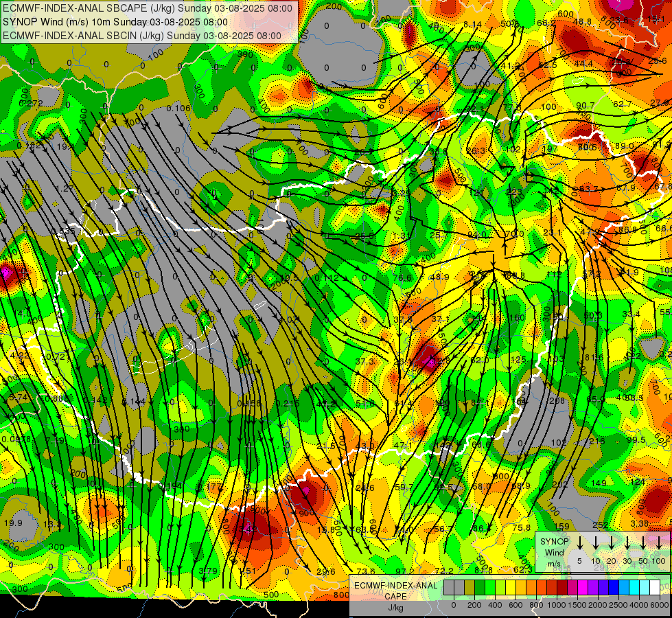Pick the purple CAPE scale swatch
The height and width of the screenshot is (618, 672).
[593, 588]
